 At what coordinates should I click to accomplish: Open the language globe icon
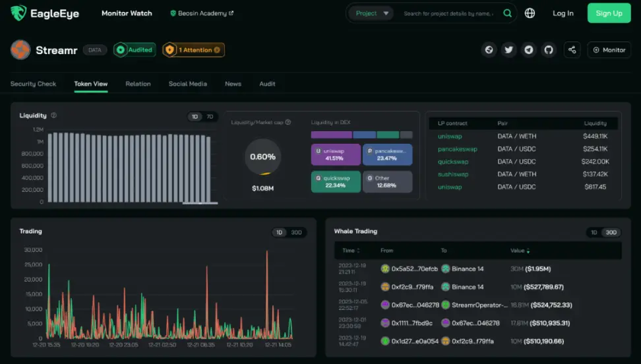530,13
